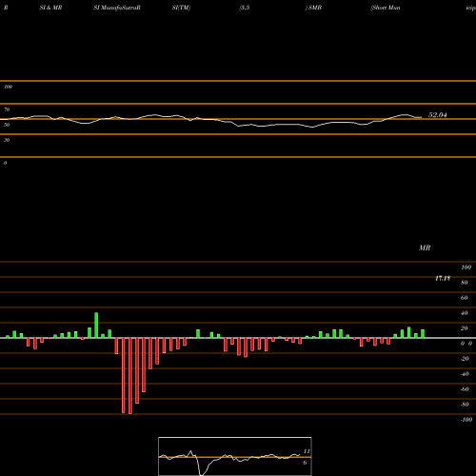
Task: Click the Short Mun header text
Action: tap(386, 8)
